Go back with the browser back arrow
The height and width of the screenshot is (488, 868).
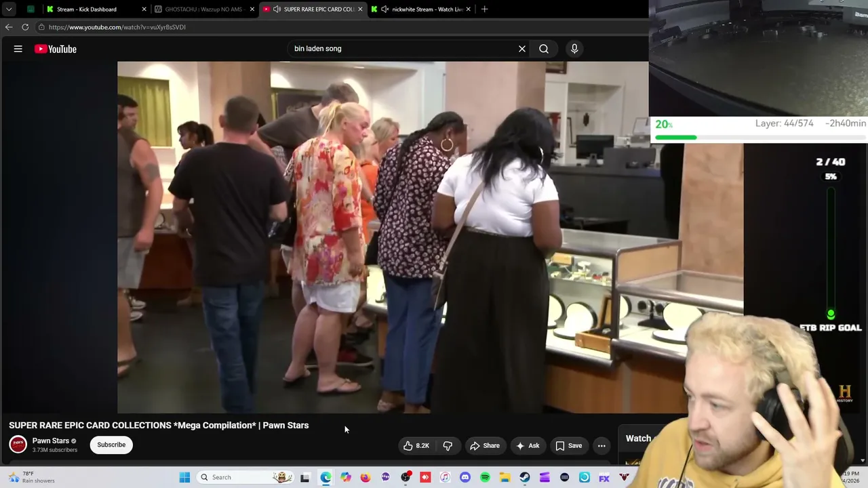click(9, 27)
